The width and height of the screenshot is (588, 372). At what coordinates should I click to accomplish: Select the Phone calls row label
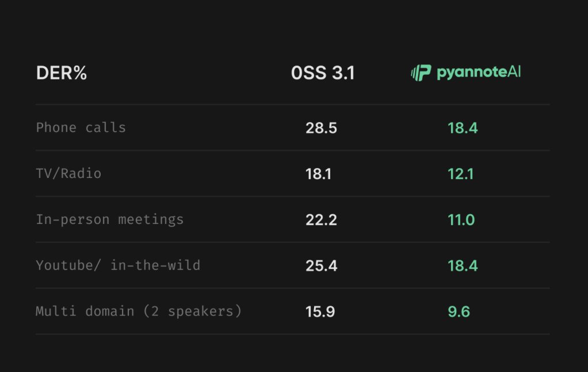[81, 128]
